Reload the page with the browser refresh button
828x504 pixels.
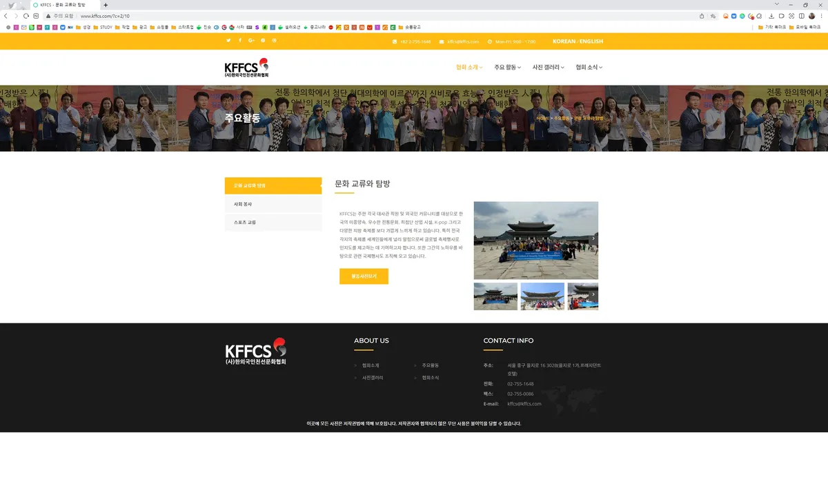[26, 16]
